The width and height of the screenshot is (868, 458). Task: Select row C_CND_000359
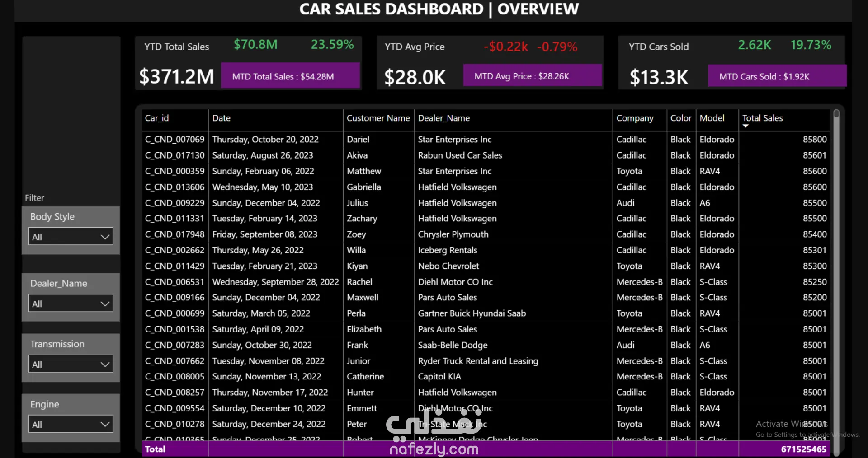486,171
